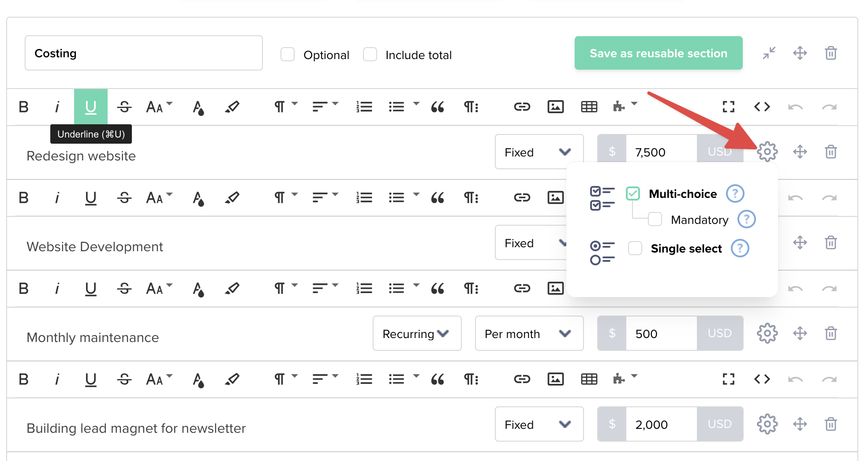Insert an image into the Costing section
Screen dimensions: 868x461
(x=556, y=106)
